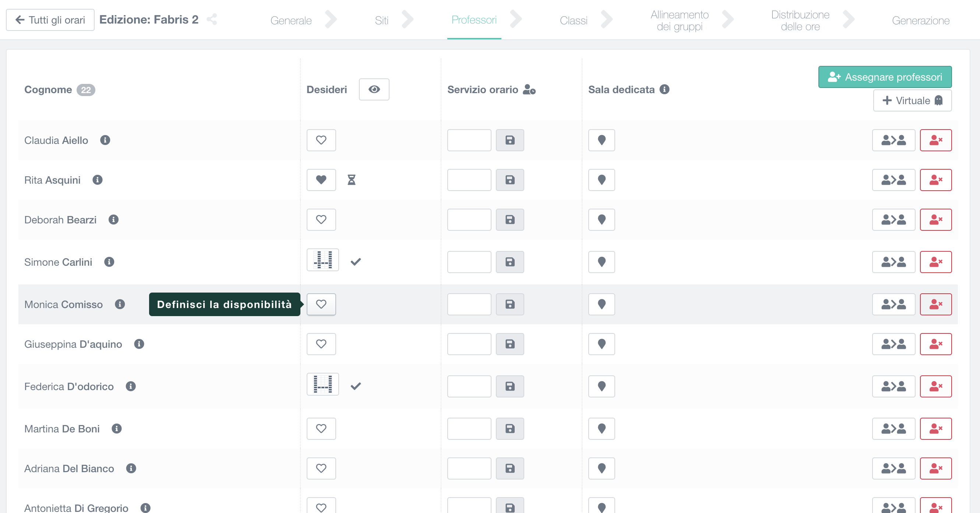Screen dimensions: 980x513
Task: Remove professor Simone Carlini
Action: (935, 262)
